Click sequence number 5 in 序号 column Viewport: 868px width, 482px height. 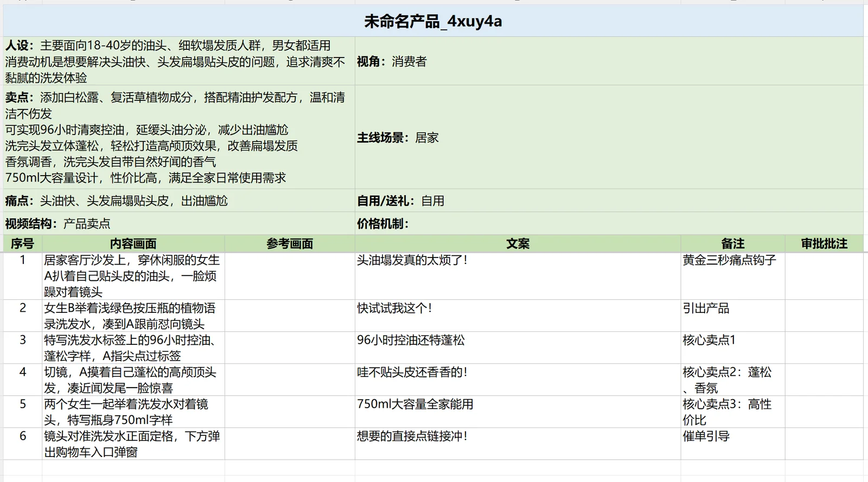point(22,412)
